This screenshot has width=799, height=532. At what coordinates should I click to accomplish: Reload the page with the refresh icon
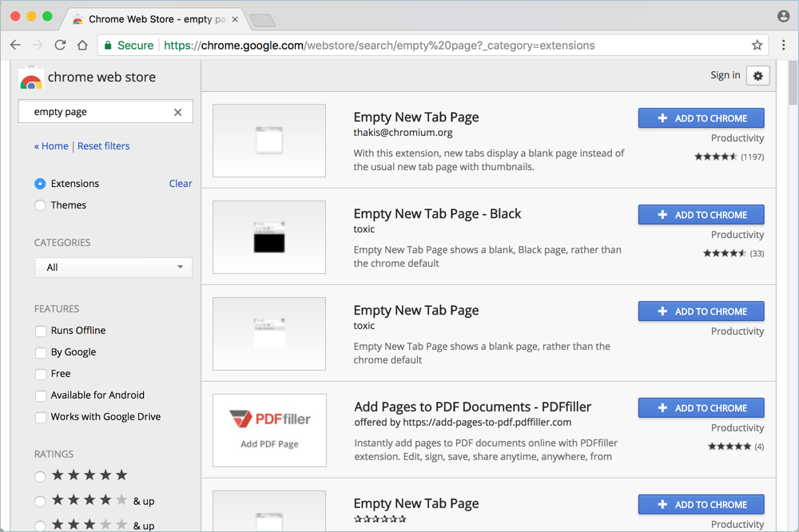(60, 46)
